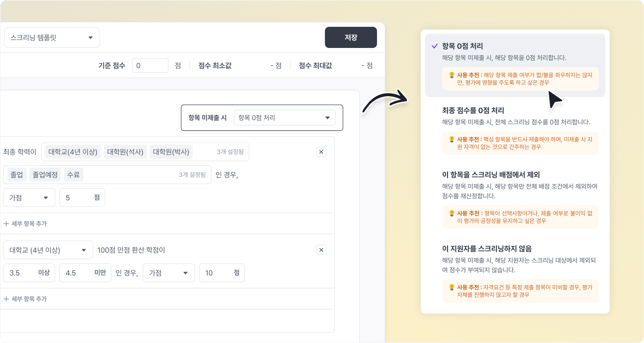Click the lightbulb icon in the 스크리닝 배점에서 제외 tip

pos(452,213)
